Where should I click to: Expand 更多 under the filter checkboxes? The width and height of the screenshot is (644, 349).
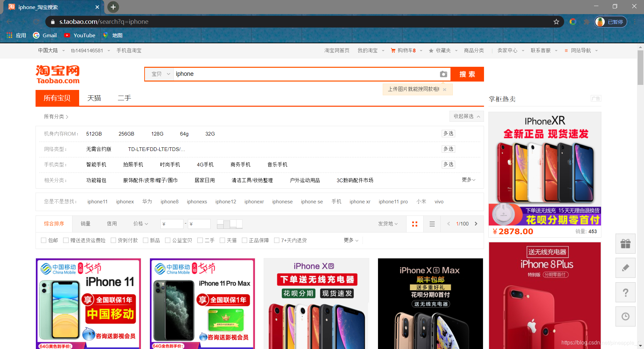pyautogui.click(x=350, y=240)
